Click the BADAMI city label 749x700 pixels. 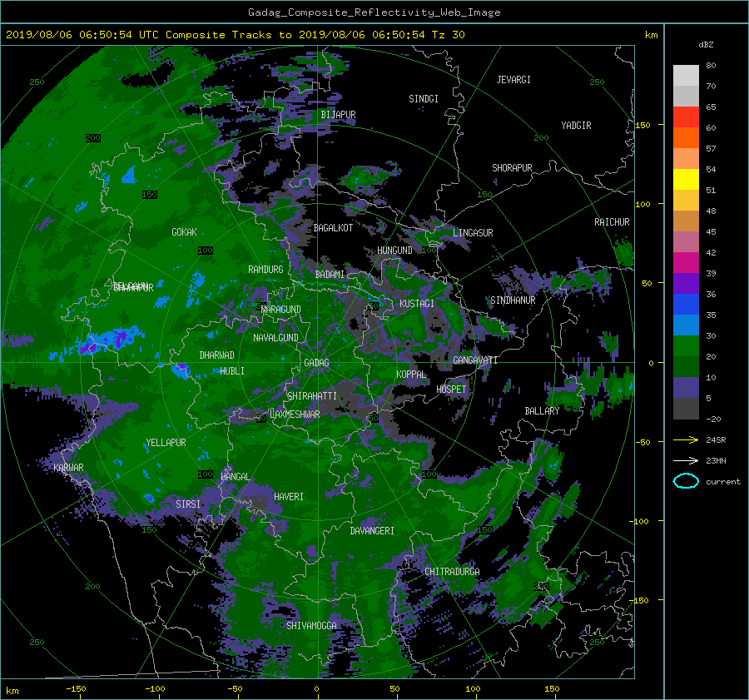pos(330,275)
